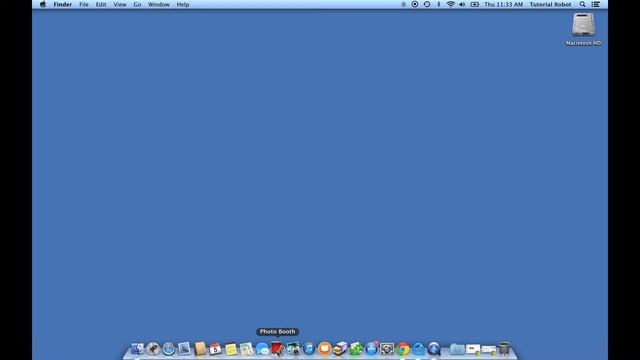Click Wi-Fi status icon in menu bar

click(451, 4)
